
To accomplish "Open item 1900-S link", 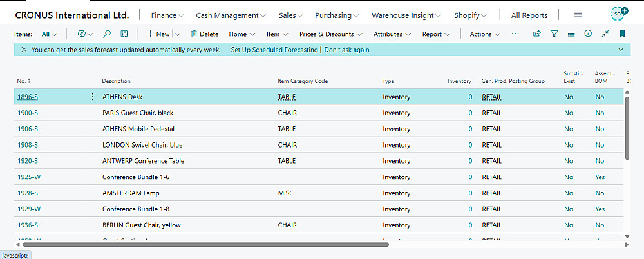I will [28, 113].
